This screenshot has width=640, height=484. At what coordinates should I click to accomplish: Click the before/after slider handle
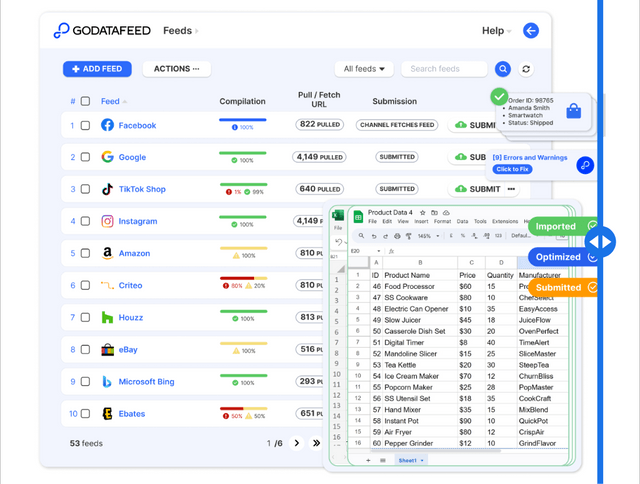(x=600, y=242)
